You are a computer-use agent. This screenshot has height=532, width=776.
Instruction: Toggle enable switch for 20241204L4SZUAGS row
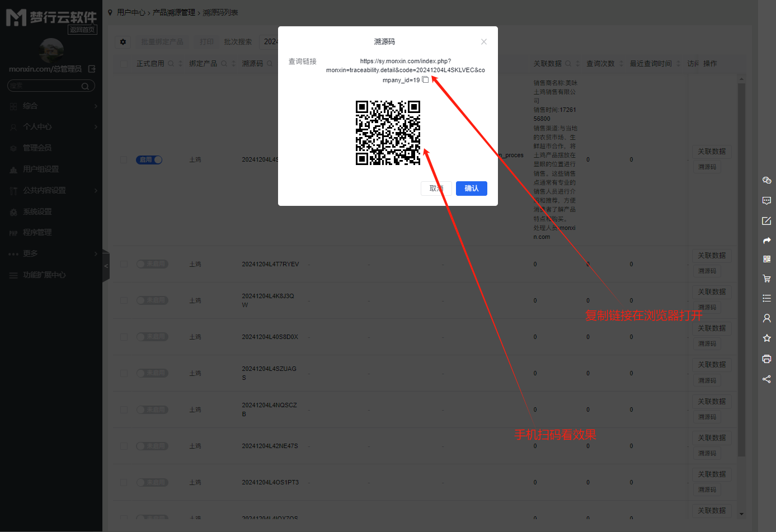point(152,373)
